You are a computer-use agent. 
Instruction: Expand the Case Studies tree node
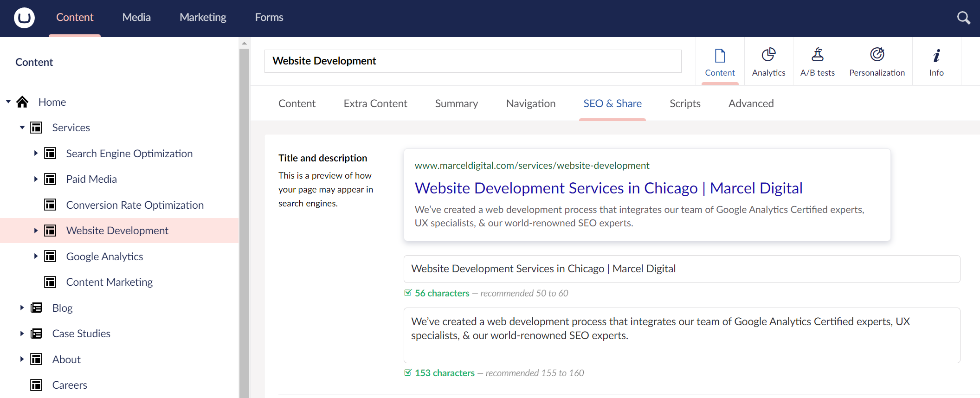[22, 334]
